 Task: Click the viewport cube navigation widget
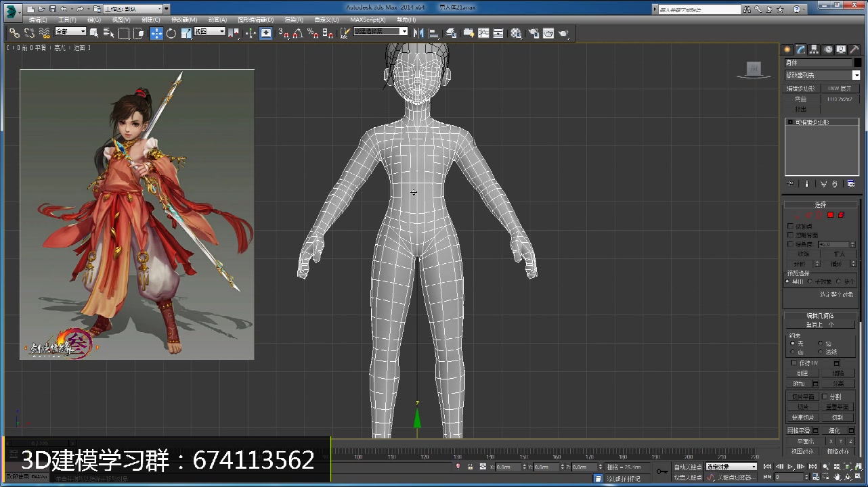754,68
